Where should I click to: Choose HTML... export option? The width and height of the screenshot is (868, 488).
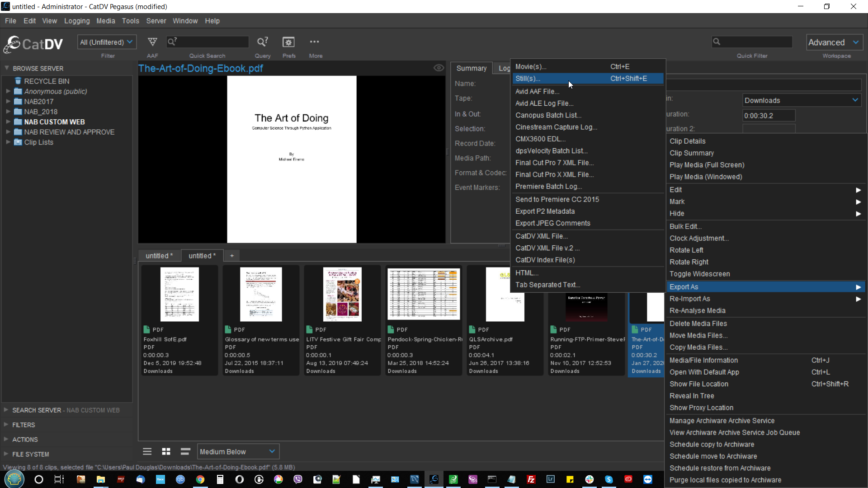pyautogui.click(x=588, y=273)
